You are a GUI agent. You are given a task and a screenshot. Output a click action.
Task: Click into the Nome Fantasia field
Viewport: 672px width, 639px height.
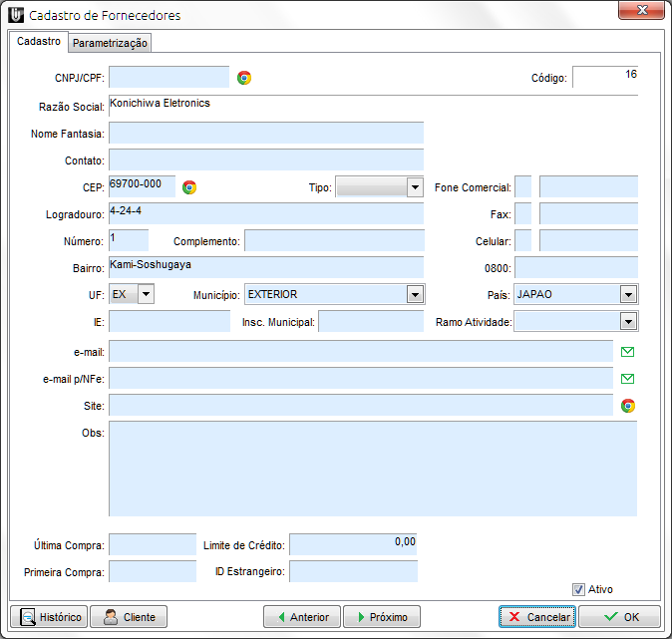266,134
